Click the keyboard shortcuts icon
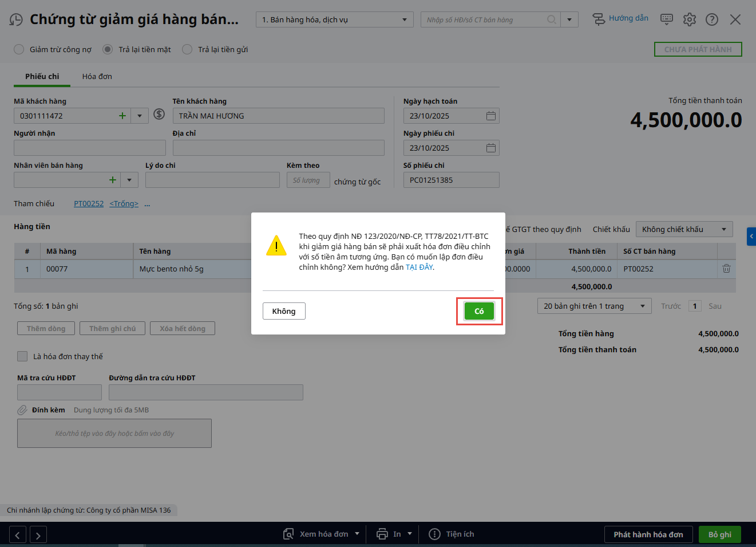Viewport: 756px width, 547px height. click(667, 19)
